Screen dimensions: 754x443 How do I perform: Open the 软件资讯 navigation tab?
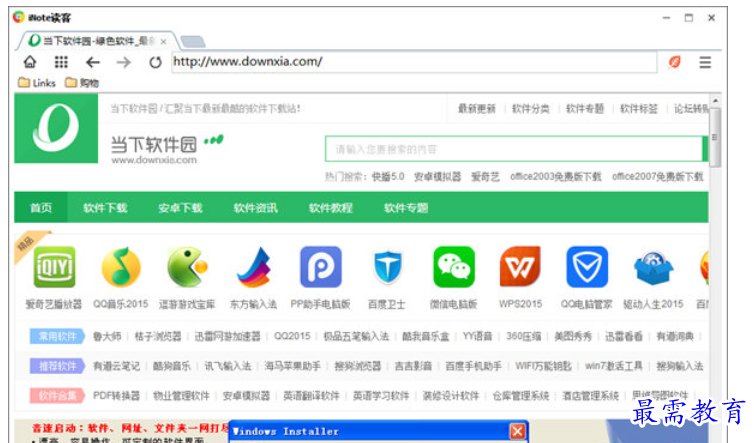(255, 208)
